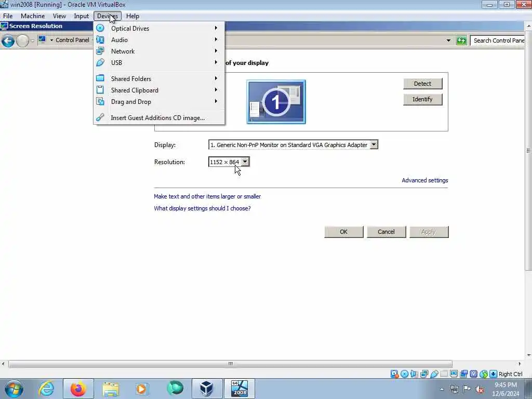The height and width of the screenshot is (399, 532).
Task: Open the Shared Folders submenu
Action: tap(159, 79)
